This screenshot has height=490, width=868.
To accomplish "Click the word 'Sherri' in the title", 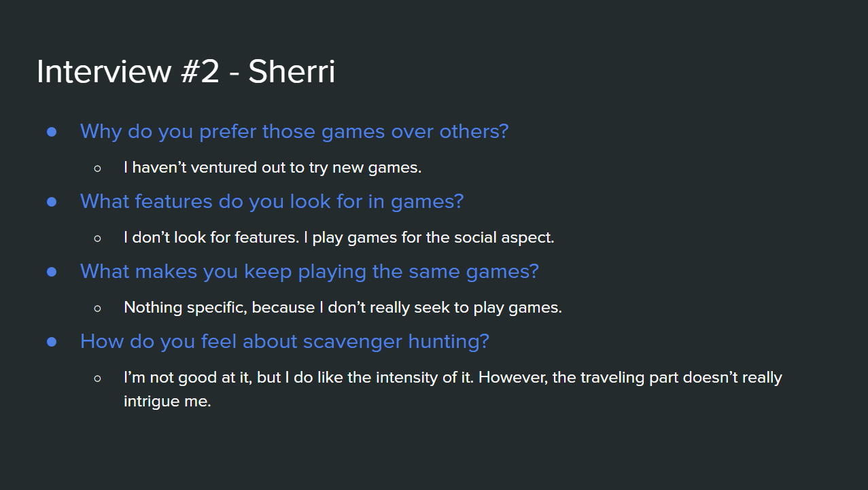I will pyautogui.click(x=292, y=71).
